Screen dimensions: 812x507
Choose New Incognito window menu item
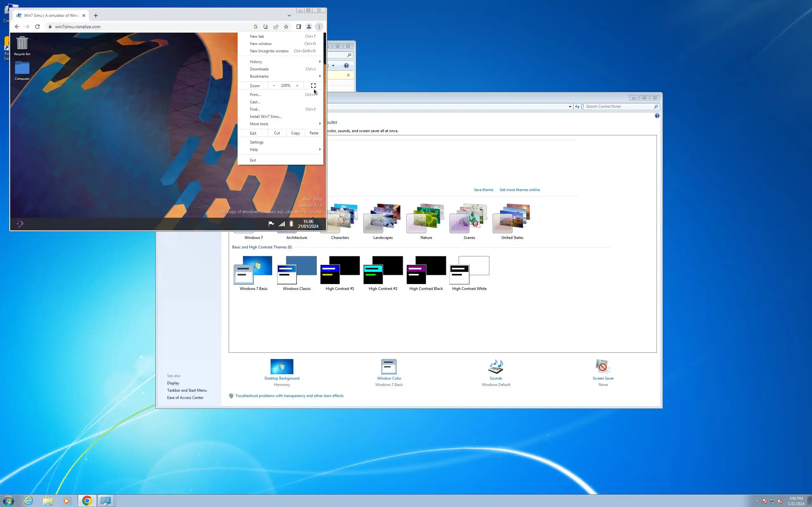tap(269, 51)
